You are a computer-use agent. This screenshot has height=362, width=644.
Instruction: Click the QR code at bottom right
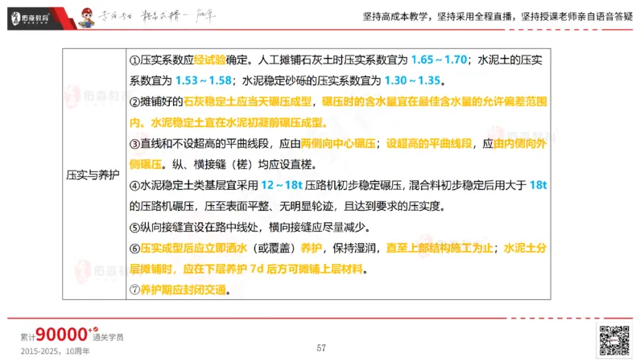[614, 340]
